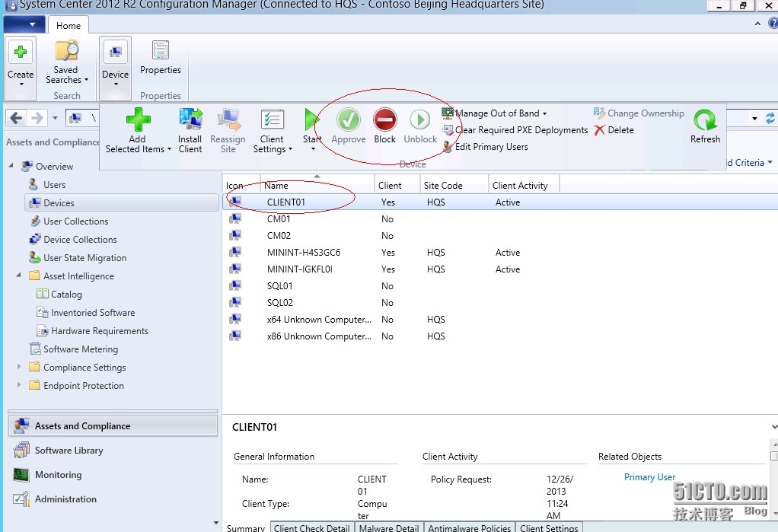Screen dimensions: 778x532
Task: Select the CLIENT01 device row
Action: tap(500, 202)
